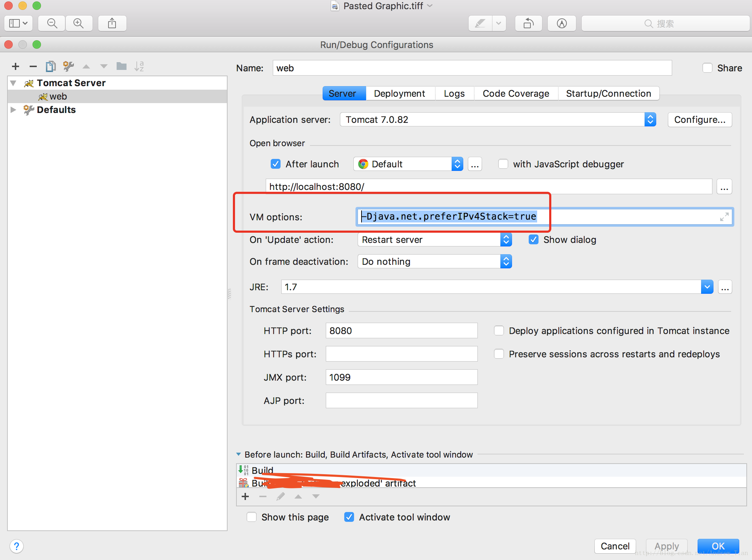Edit before launch task pencil icon
Image resolution: width=752 pixels, height=560 pixels.
(281, 496)
